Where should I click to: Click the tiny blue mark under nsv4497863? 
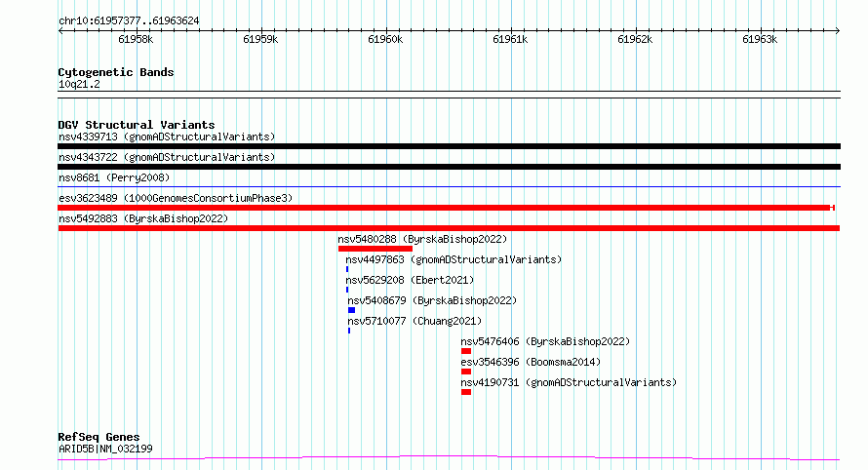tap(347, 269)
